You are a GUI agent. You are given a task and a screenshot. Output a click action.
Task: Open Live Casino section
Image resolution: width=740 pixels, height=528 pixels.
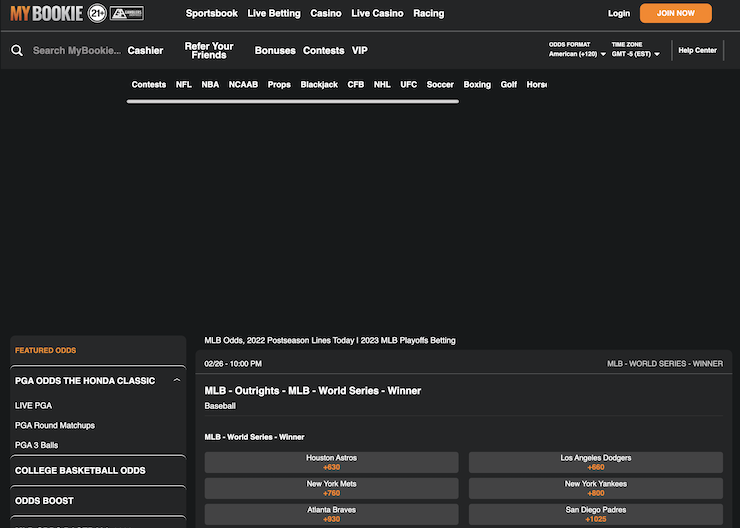(x=377, y=13)
